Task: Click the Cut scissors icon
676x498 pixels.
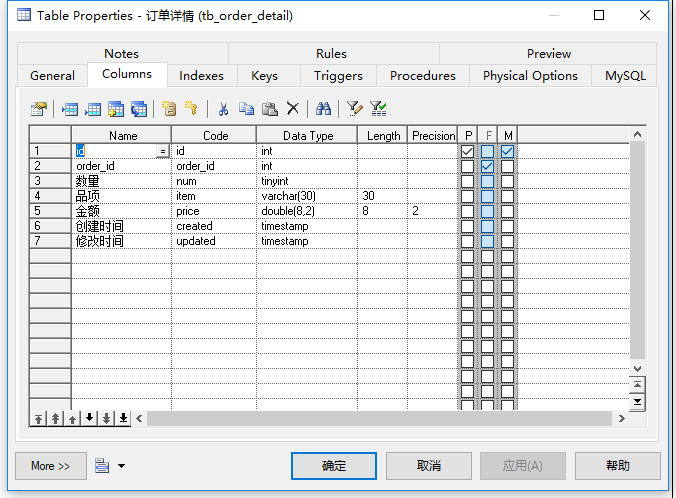Action: 223,109
